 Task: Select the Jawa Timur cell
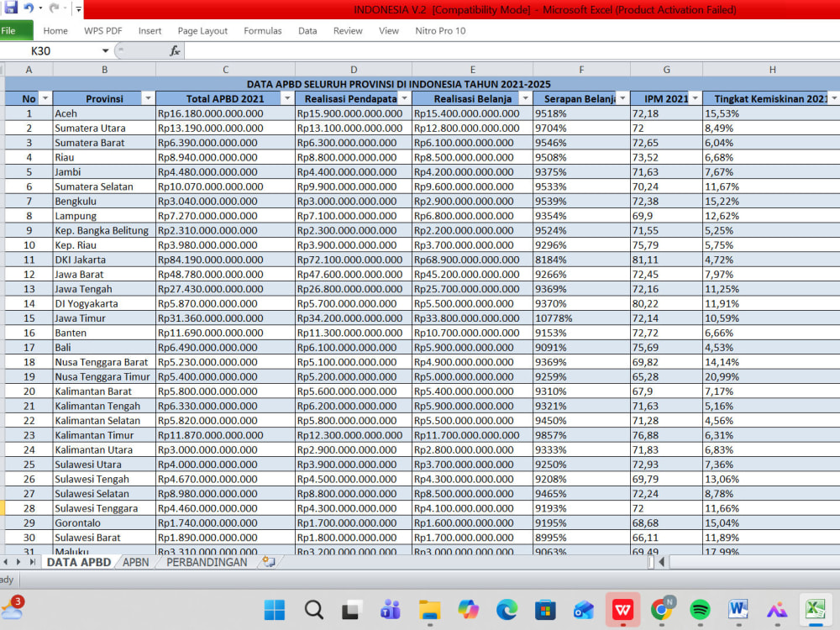[x=104, y=318]
